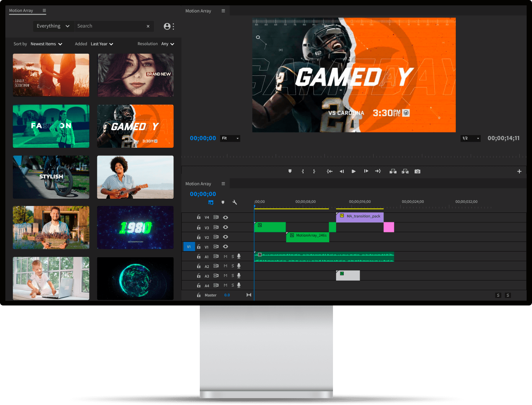Screen dimensions: 532x405
Task: Switch to the Motion Array tab above the monitor
Action: tap(198, 11)
